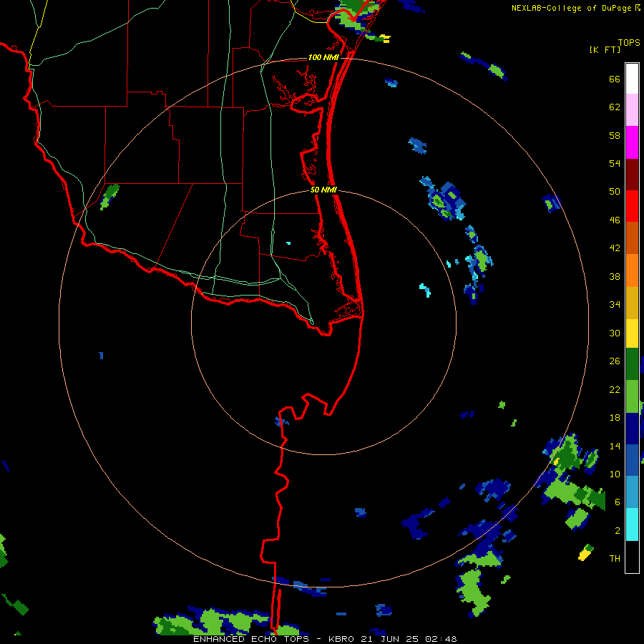Click the 100 NMI range ring label
The image size is (644, 644).
pyautogui.click(x=323, y=57)
